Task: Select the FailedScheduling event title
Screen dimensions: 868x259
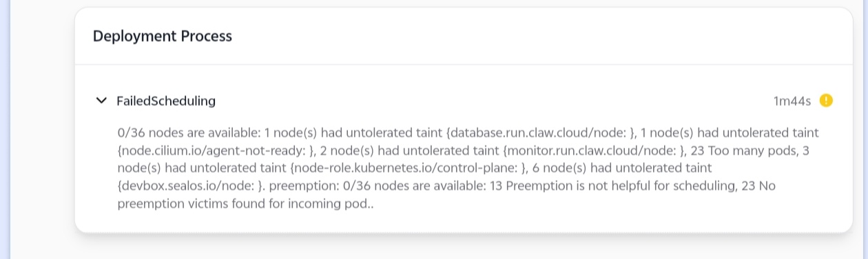Action: 166,101
